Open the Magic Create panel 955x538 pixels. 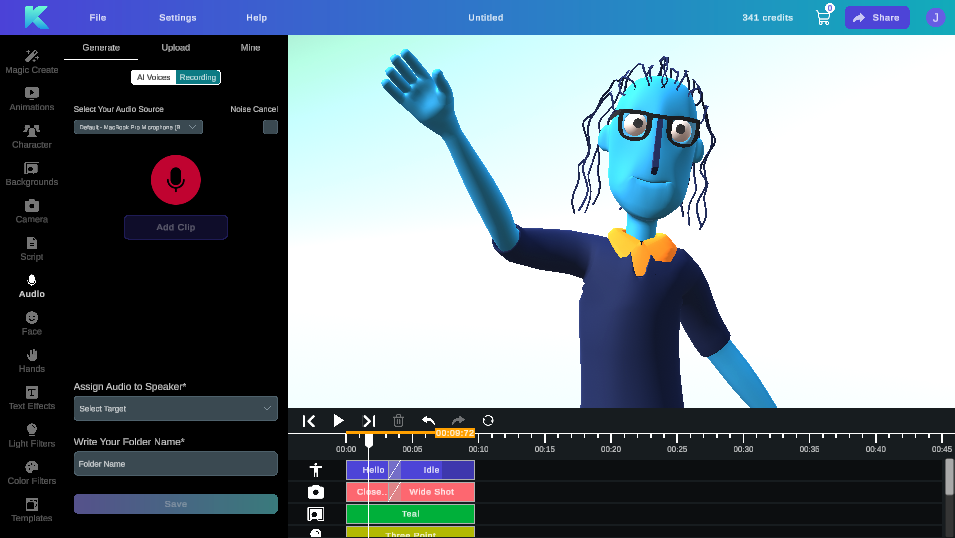[x=32, y=62]
